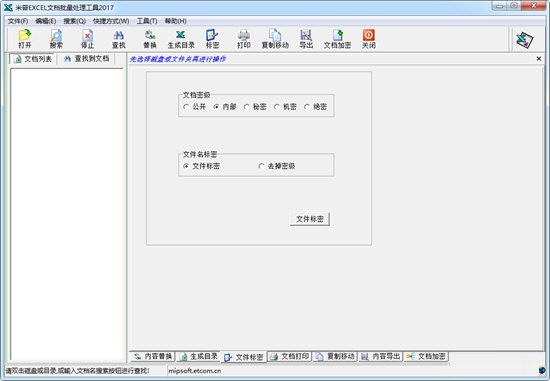Click the 搜索 (Search) toolbar icon
This screenshot has width=550, height=381.
tap(56, 39)
